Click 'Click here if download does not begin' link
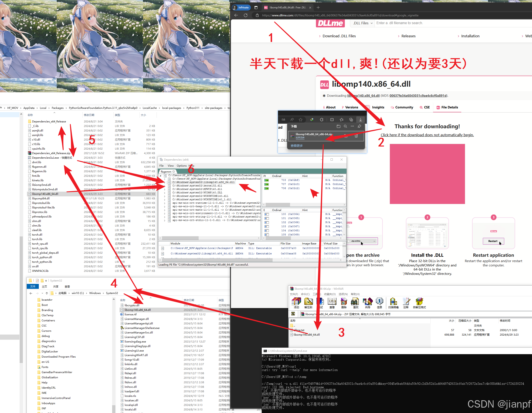The width and height of the screenshot is (532, 413). click(427, 135)
